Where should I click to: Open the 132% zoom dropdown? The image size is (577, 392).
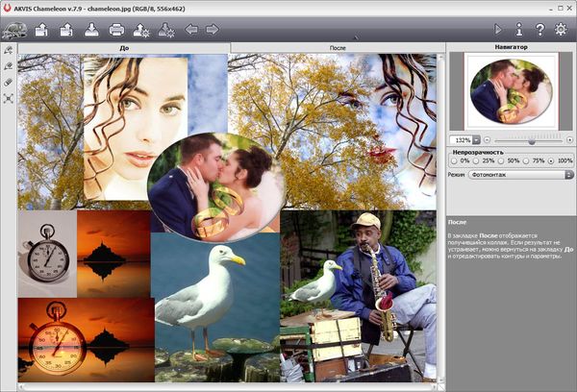(476, 140)
